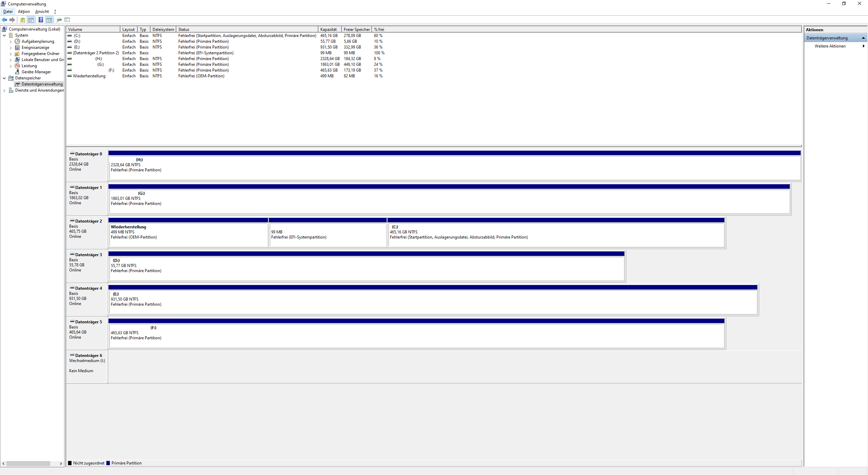Expand Dienste und Anwendungen node
The height and width of the screenshot is (475, 868).
pyautogui.click(x=4, y=91)
